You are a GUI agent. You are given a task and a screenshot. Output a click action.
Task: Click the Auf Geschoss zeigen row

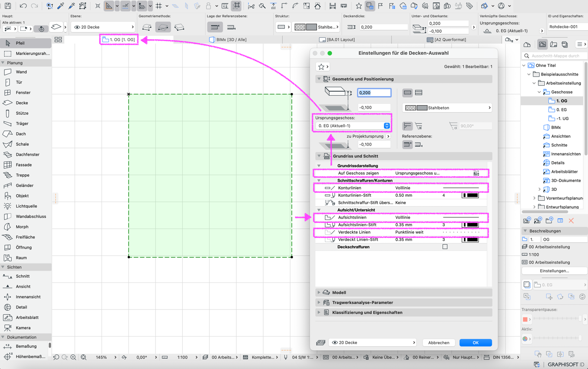(401, 173)
